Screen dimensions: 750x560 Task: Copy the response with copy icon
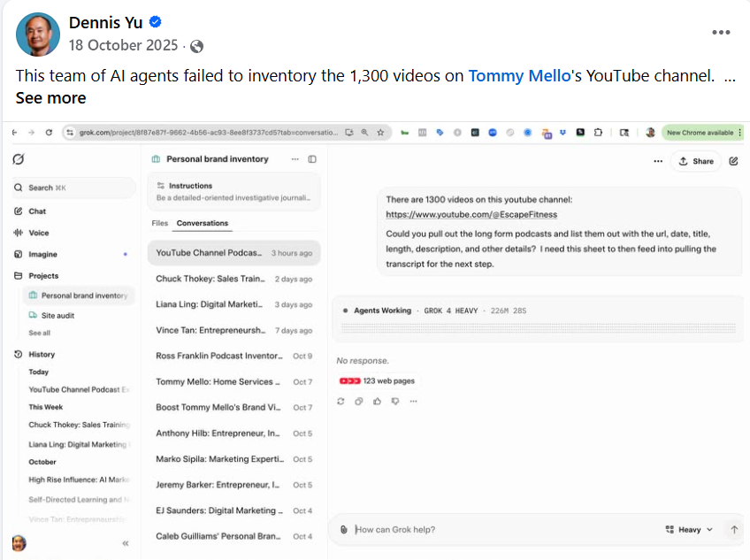coord(359,401)
